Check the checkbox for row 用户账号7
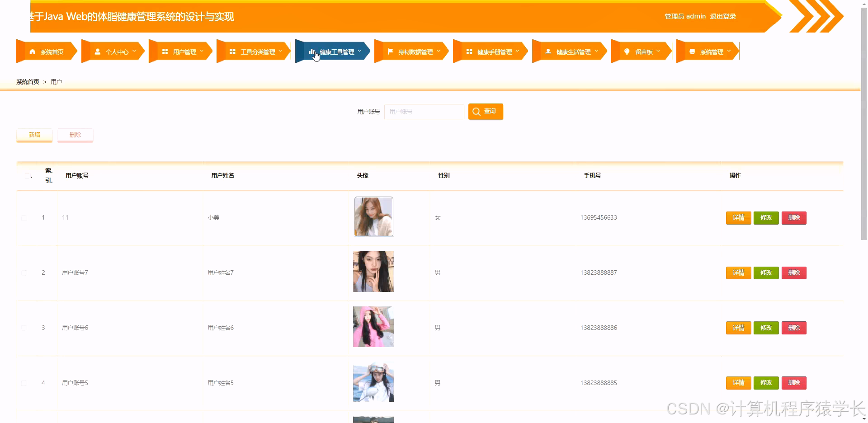The width and height of the screenshot is (868, 423). (24, 273)
